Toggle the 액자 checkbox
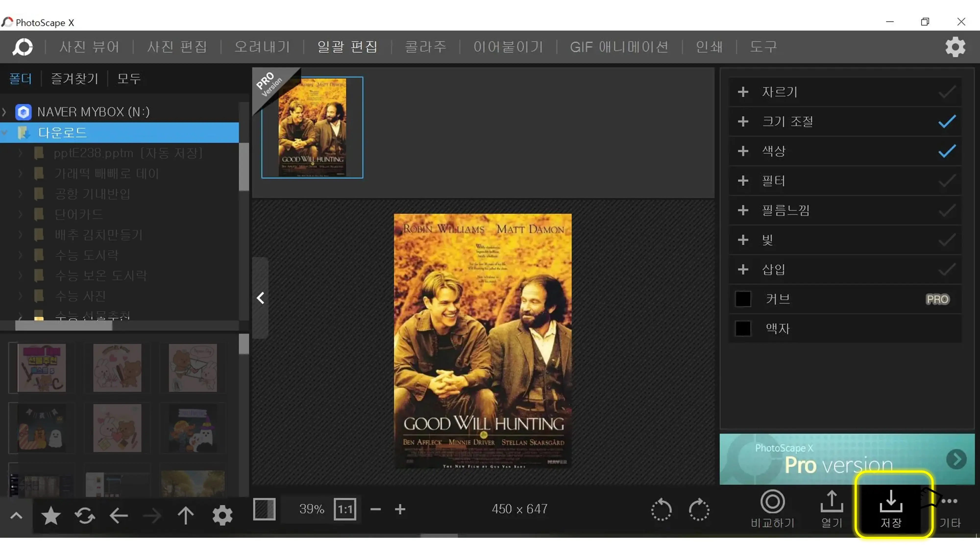 pos(743,329)
